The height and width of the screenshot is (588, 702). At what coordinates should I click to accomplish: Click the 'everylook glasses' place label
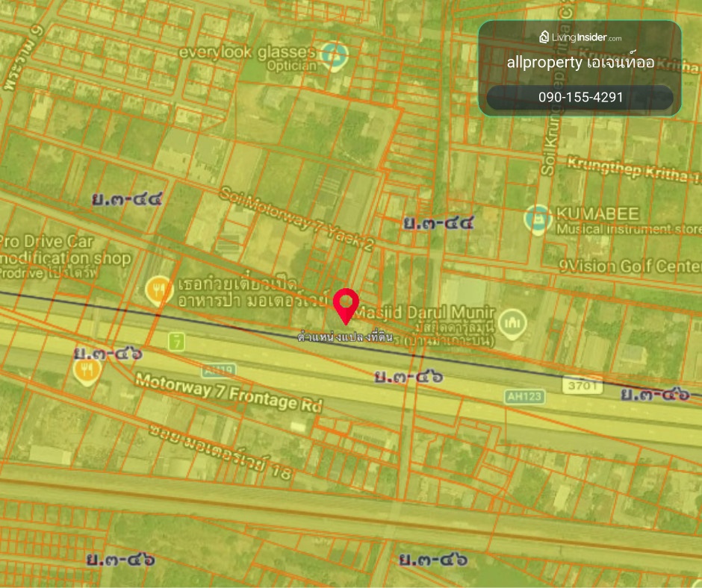pyautogui.click(x=248, y=52)
